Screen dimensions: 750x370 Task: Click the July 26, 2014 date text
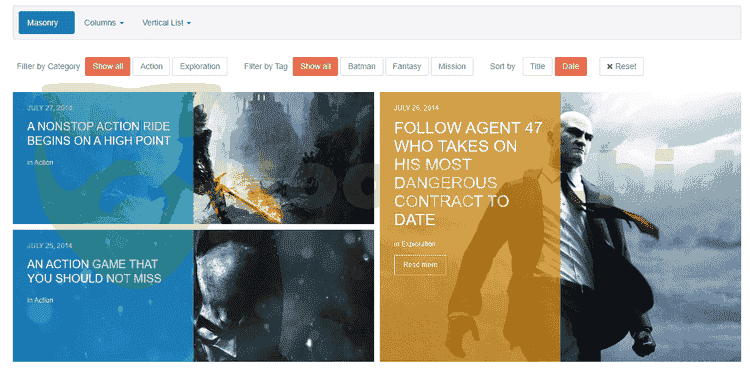(416, 108)
